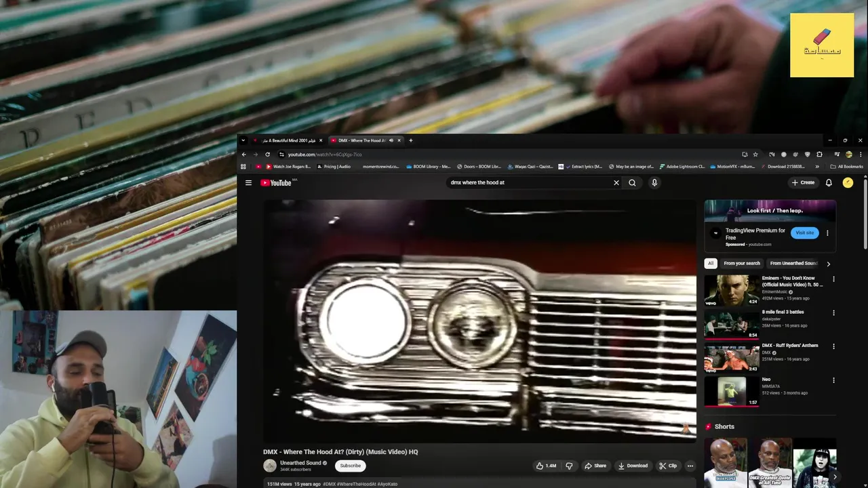Open Adobe Lightroom bookmark
The width and height of the screenshot is (868, 488).
[682, 166]
